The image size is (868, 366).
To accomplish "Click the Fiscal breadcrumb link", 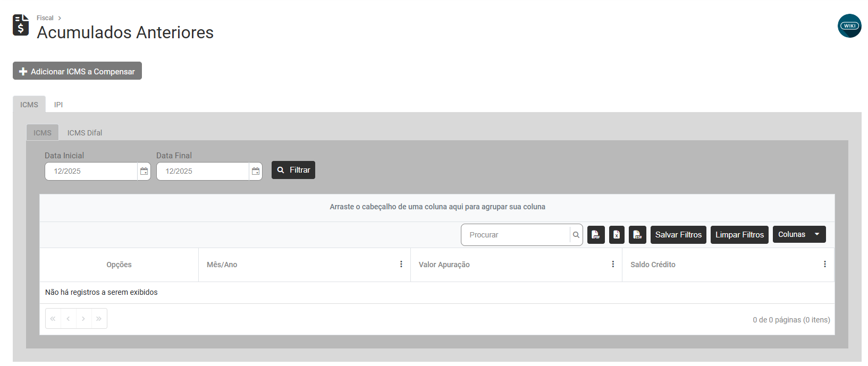I will coord(45,18).
